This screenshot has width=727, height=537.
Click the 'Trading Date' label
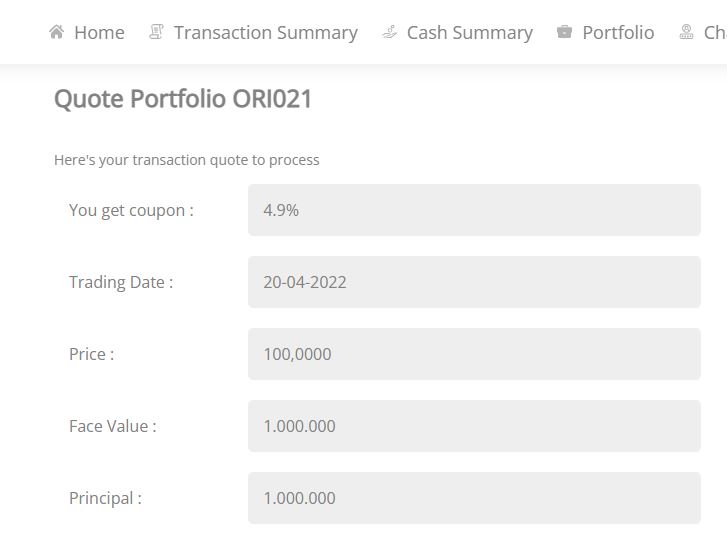pos(121,282)
